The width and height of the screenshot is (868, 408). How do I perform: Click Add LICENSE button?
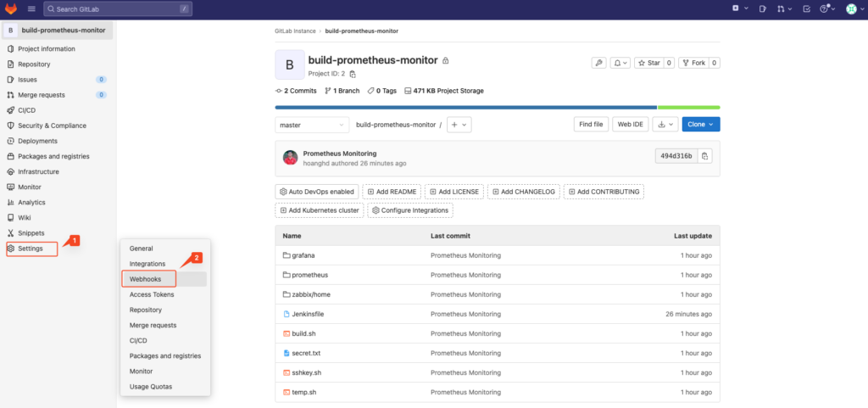pos(454,192)
